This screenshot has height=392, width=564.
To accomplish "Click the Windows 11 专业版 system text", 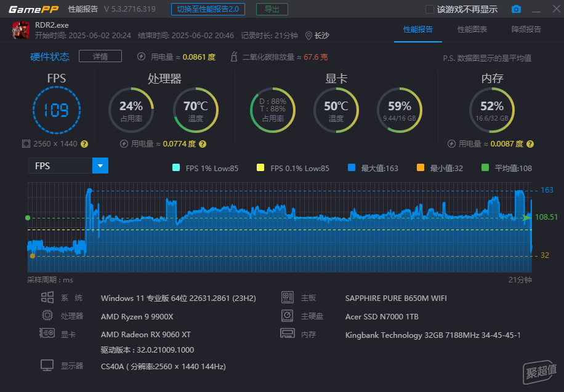I will tap(179, 298).
